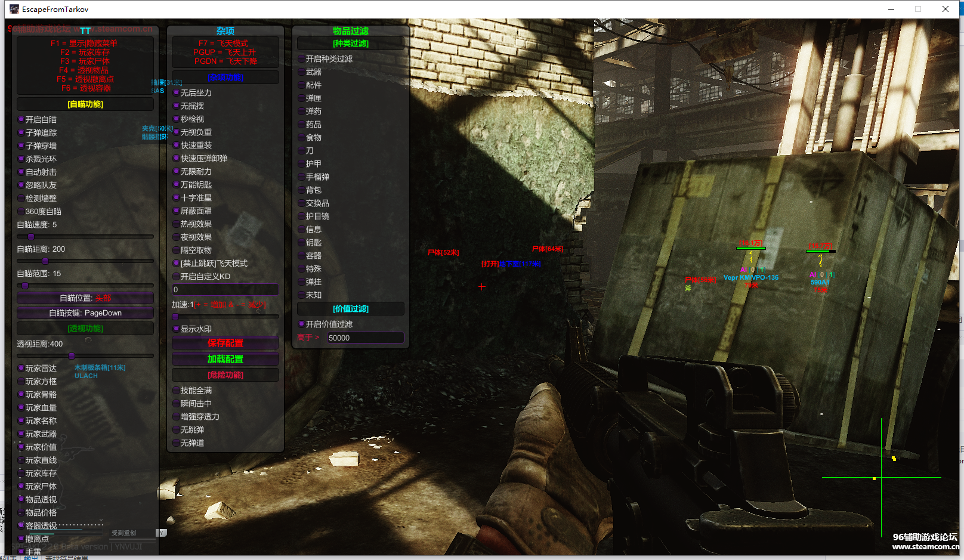
Task: Toggle [禁止跳跃]飞天模式 checkbox
Action: tap(177, 263)
